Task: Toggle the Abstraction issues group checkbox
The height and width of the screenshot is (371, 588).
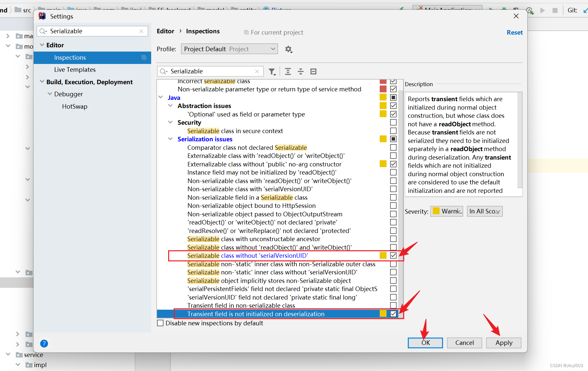Action: tap(393, 106)
